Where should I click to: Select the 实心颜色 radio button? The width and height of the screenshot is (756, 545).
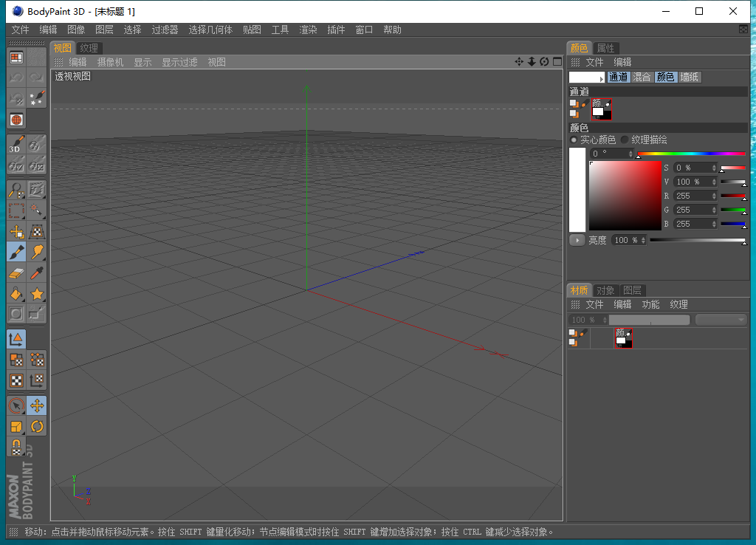click(x=574, y=140)
